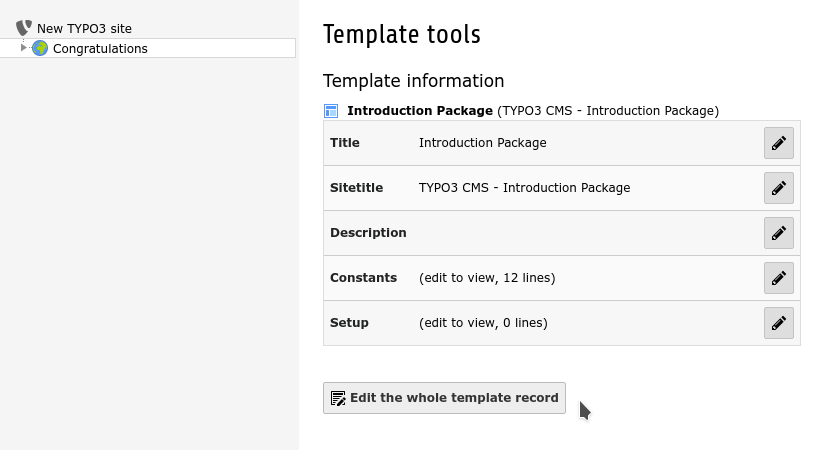
Task: Select the New TYPO3 site root node
Action: 84,29
